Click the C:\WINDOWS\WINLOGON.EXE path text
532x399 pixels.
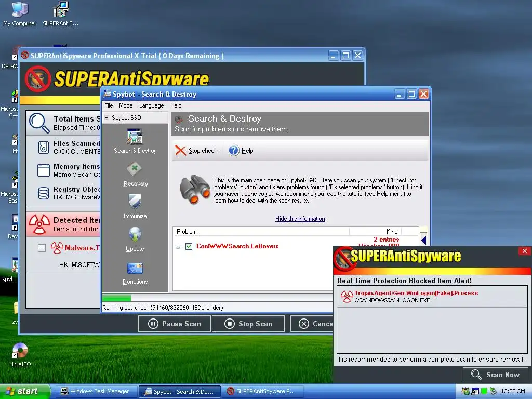point(392,300)
